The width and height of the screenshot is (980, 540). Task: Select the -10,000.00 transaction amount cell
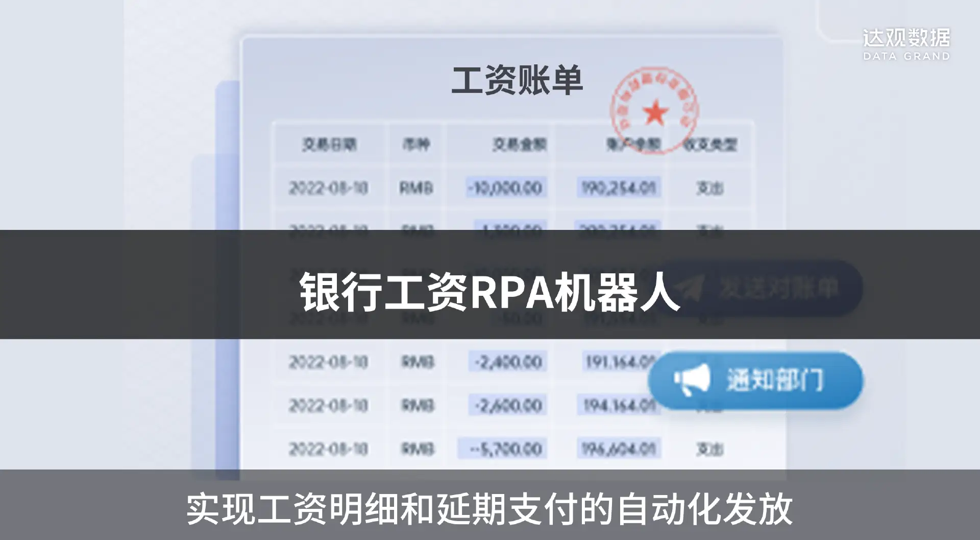(505, 188)
